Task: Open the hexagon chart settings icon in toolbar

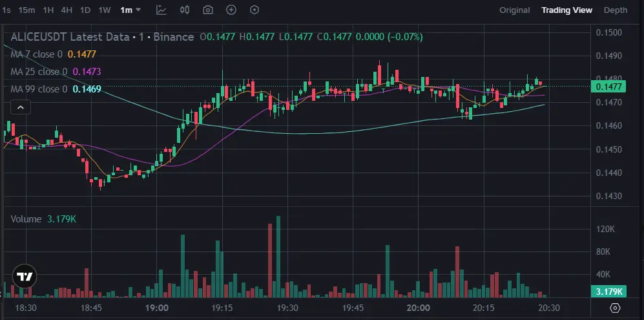Action: coord(254,10)
